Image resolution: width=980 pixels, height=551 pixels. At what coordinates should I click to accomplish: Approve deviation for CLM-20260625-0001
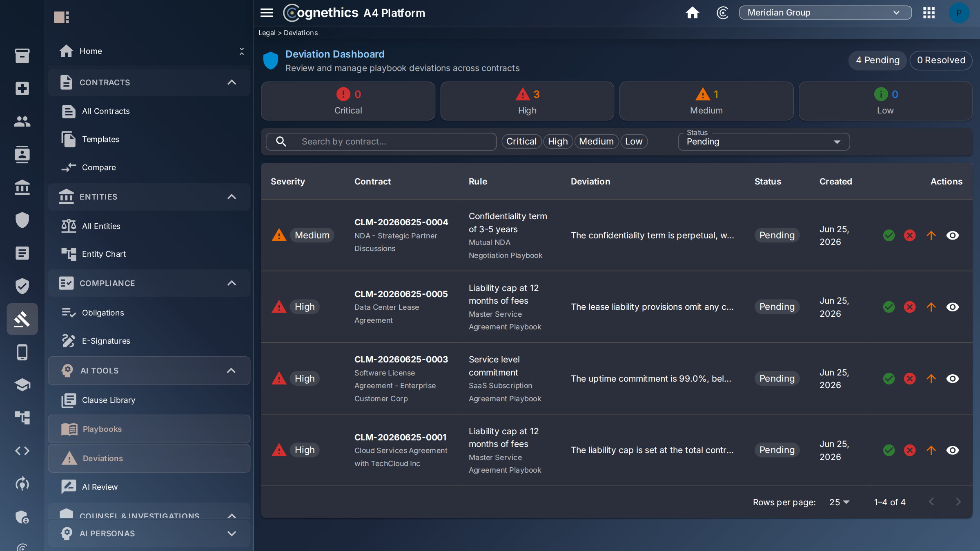[x=889, y=450]
